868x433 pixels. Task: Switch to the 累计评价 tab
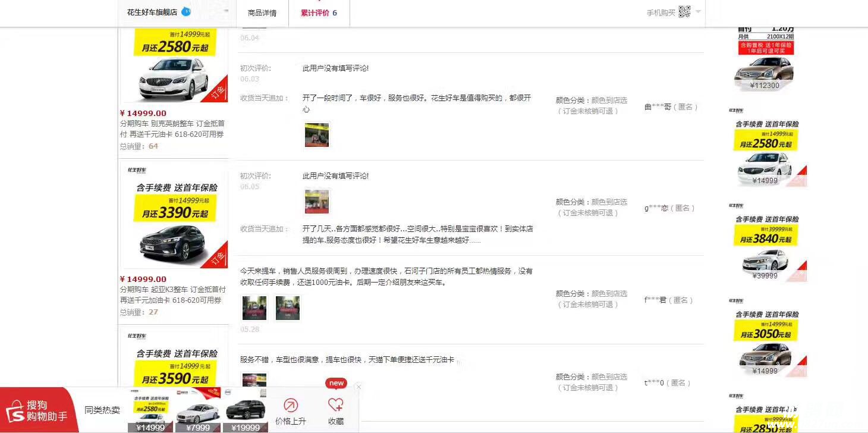point(319,12)
